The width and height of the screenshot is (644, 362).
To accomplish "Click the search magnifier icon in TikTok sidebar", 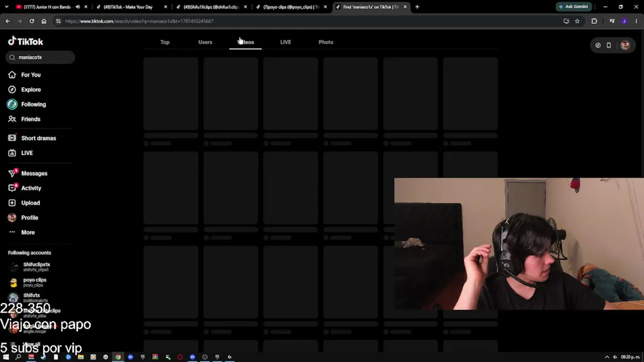I will pyautogui.click(x=12, y=57).
